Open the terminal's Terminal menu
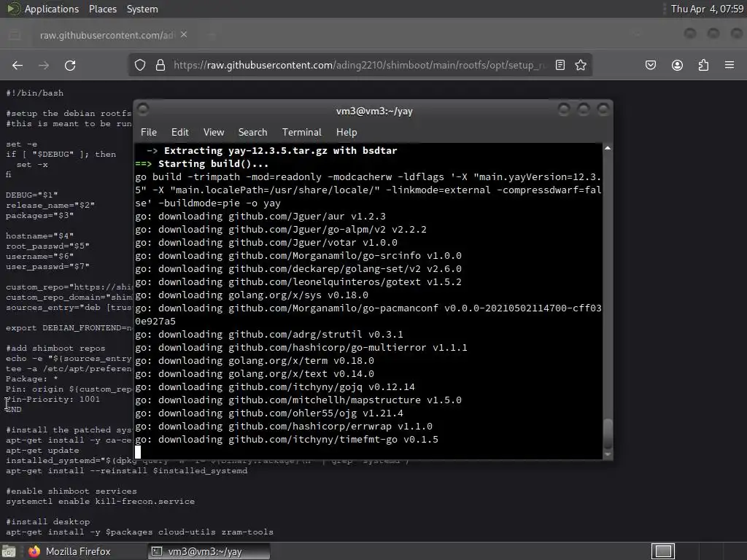Viewport: 747px width, 560px height. [301, 133]
